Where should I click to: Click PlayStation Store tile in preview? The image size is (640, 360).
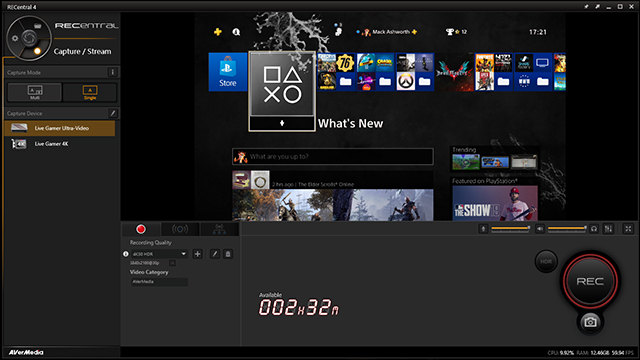coord(228,72)
